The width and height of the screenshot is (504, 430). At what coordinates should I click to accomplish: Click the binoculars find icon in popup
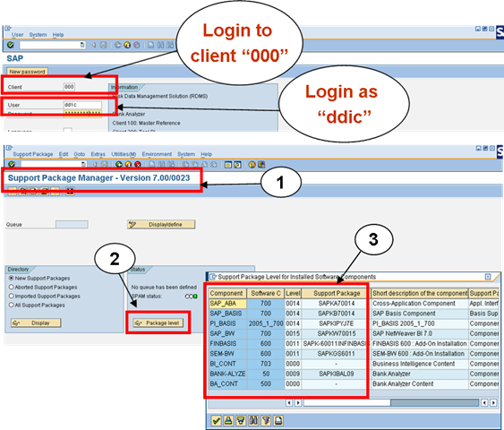click(x=253, y=420)
